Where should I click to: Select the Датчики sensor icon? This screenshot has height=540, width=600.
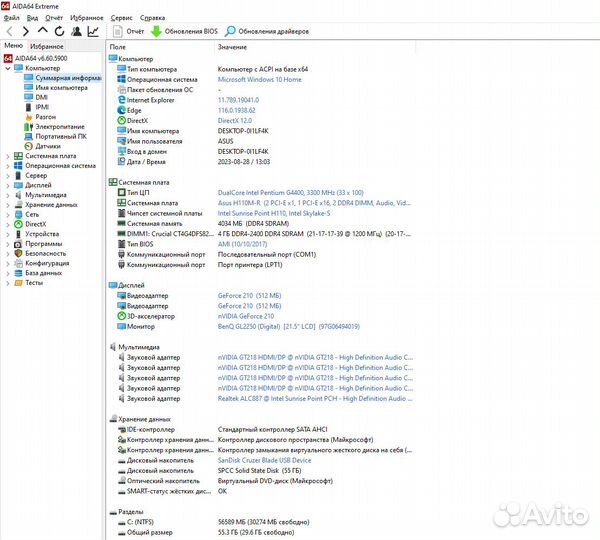coord(28,146)
